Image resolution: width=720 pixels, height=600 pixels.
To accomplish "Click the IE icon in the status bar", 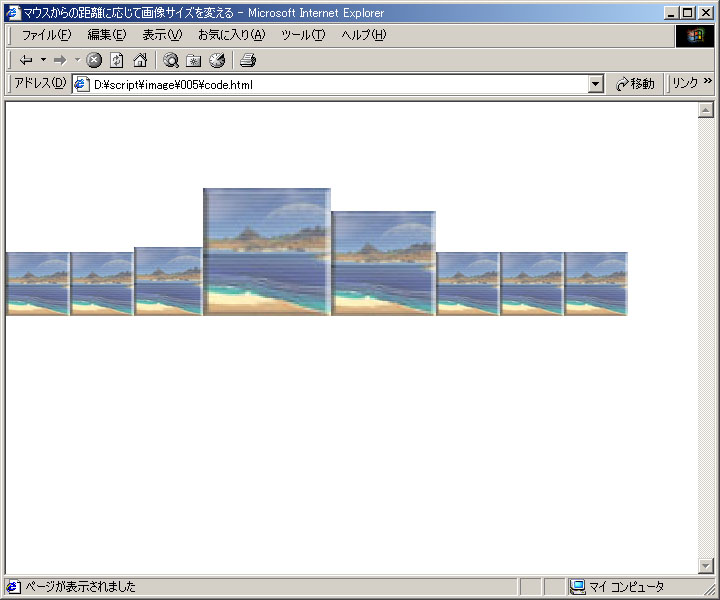I will 13,587.
